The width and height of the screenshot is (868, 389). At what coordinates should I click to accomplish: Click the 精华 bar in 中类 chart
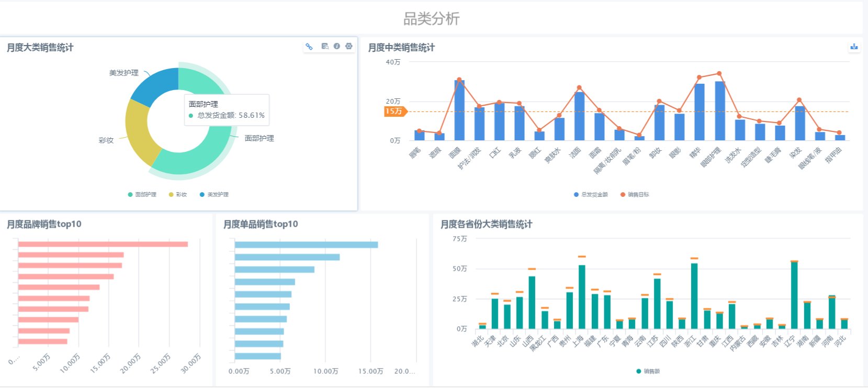[x=700, y=112]
